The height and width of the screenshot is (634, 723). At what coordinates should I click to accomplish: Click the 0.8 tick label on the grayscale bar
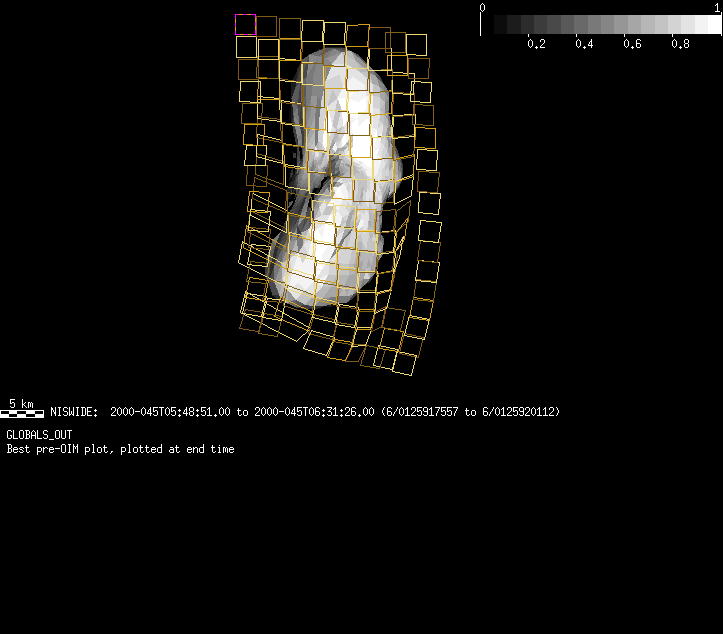coord(680,44)
